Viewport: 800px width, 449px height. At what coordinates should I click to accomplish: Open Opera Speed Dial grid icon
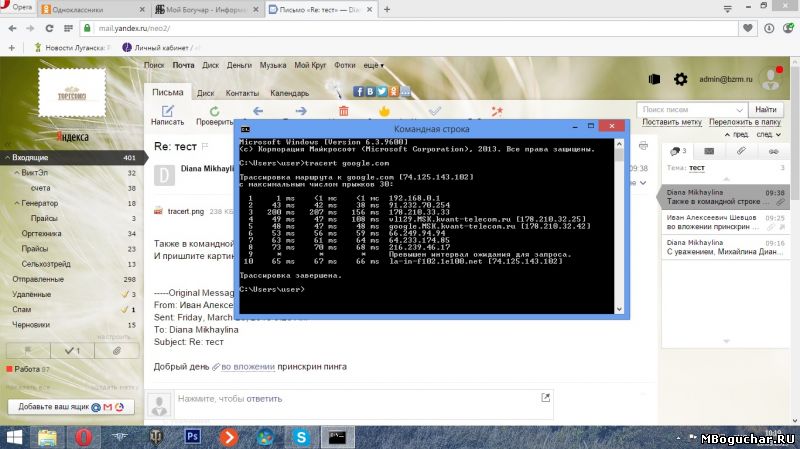[x=68, y=28]
